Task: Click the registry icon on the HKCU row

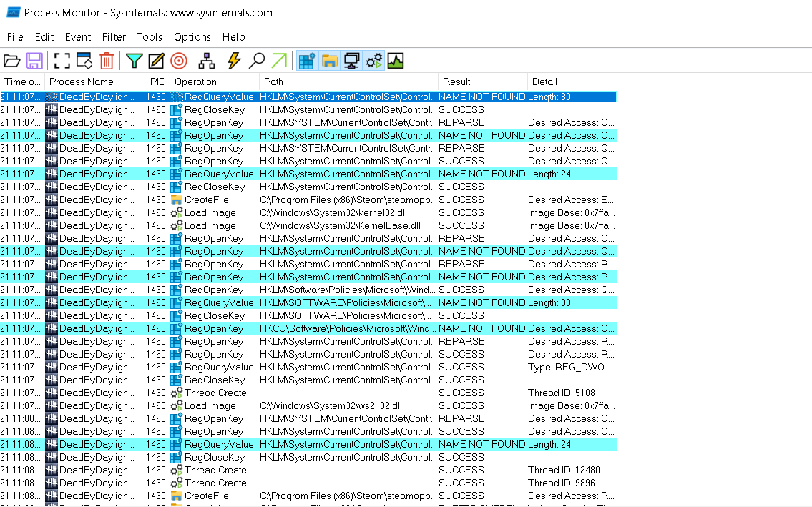Action: pos(177,329)
